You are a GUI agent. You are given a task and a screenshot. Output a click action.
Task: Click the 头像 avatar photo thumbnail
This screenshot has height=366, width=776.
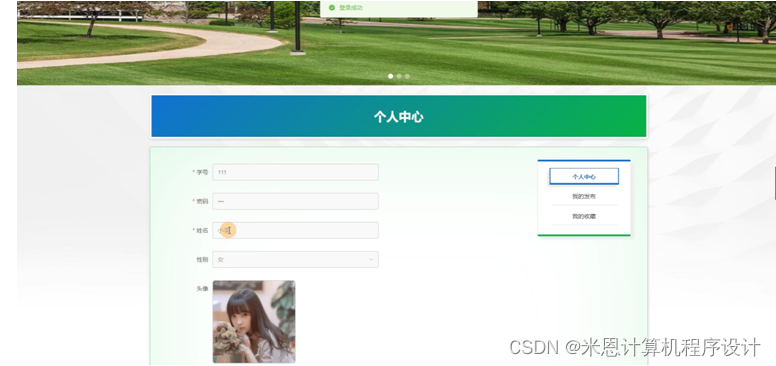point(254,322)
